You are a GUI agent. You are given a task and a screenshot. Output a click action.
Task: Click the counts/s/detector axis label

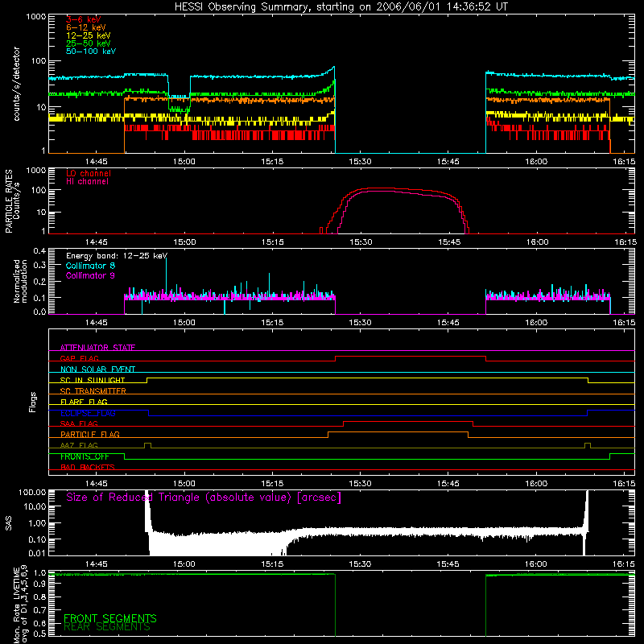[x=16, y=84]
